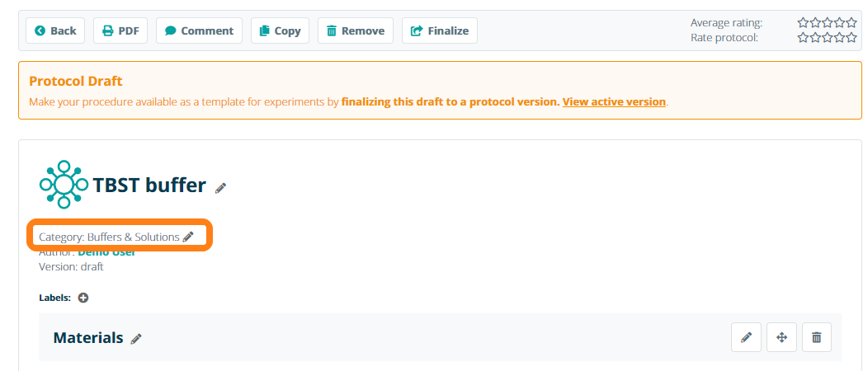This screenshot has height=371, width=868.
Task: Click the Materials section move icon
Action: coord(781,337)
